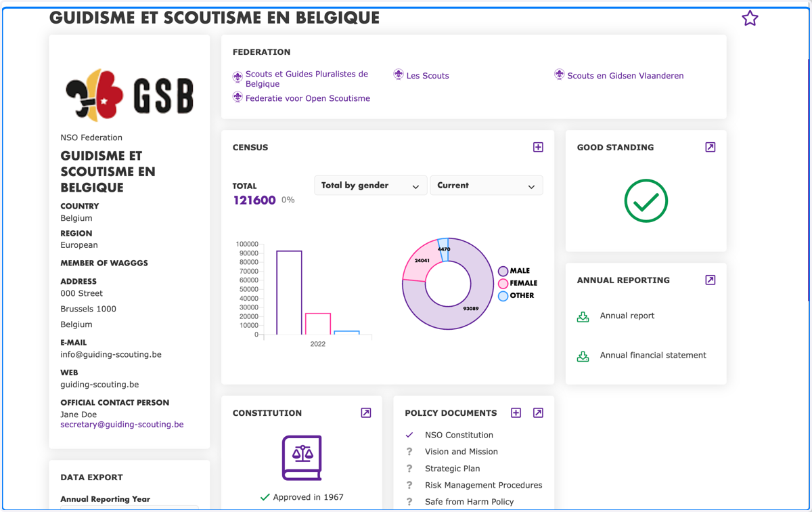
Task: Click the blue other bar for 2022
Action: [346, 333]
